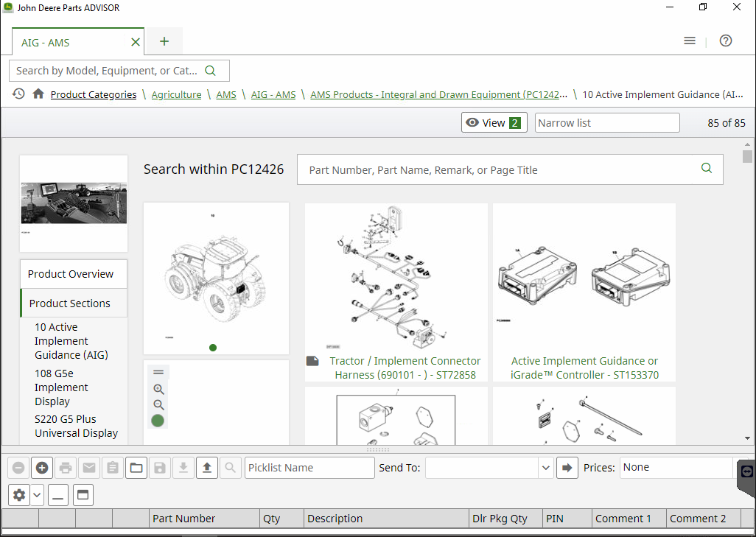Screen dimensions: 756x537
Task: Open the gear settings dropdown arrow
Action: coord(37,495)
